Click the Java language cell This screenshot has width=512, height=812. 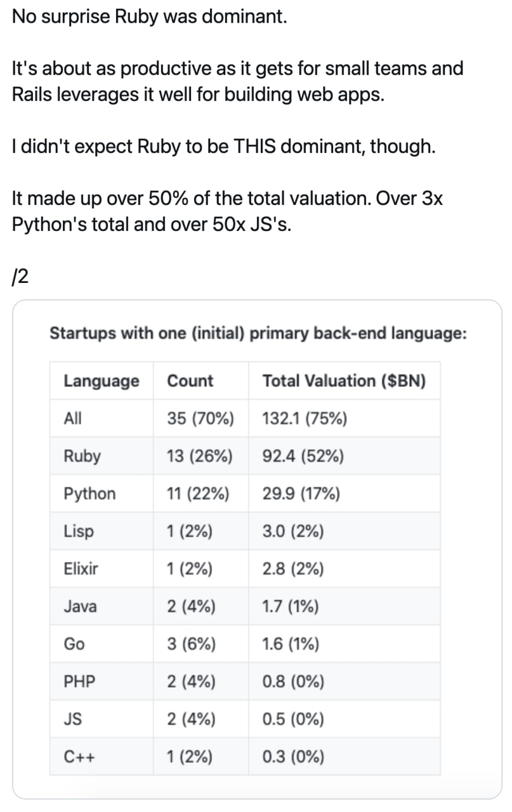point(102,606)
